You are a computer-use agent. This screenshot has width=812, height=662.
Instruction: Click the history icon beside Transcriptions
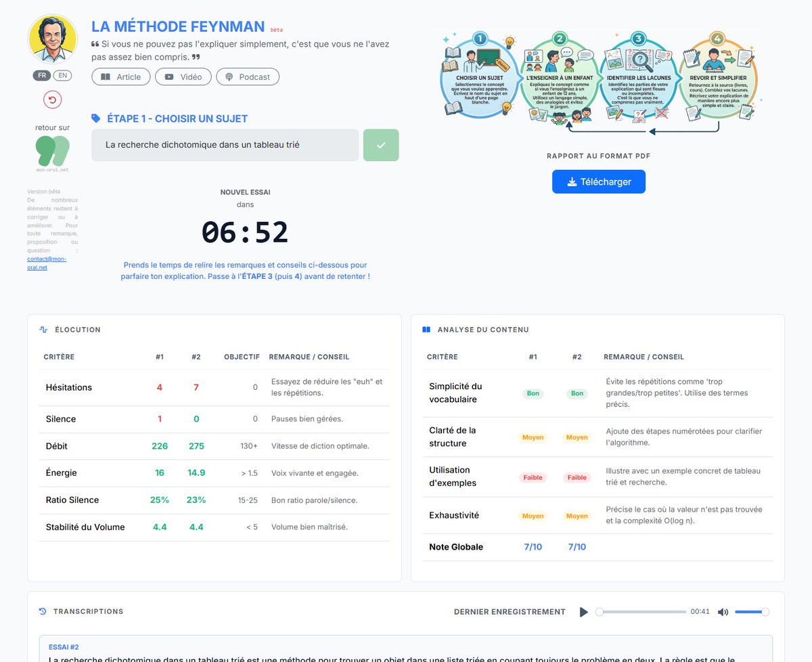pos(43,611)
